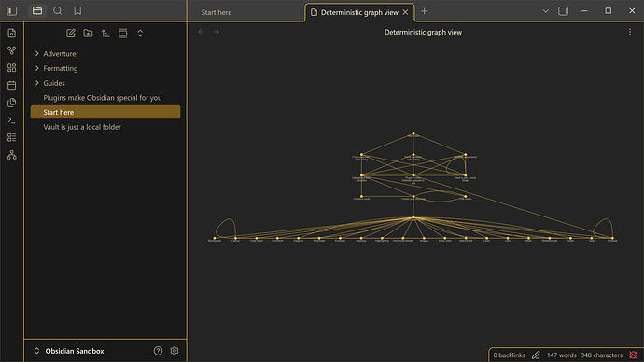Navigate forward with the right arrow

(216, 32)
